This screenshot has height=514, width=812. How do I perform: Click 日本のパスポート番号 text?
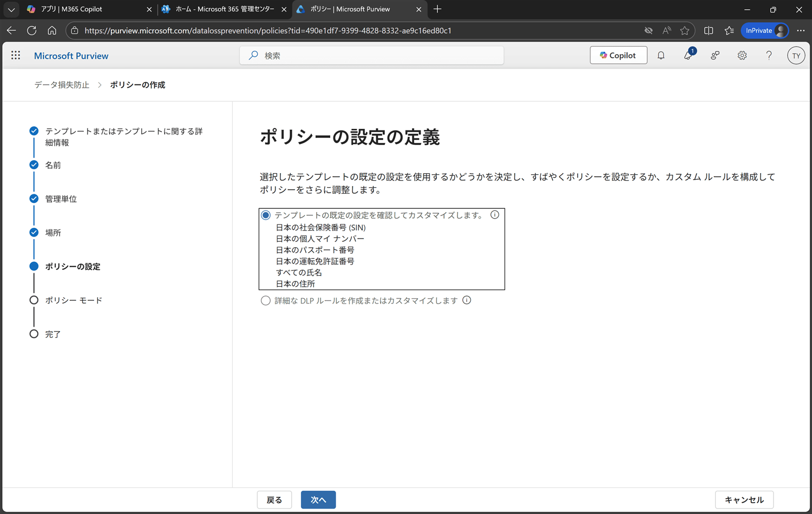pos(315,250)
